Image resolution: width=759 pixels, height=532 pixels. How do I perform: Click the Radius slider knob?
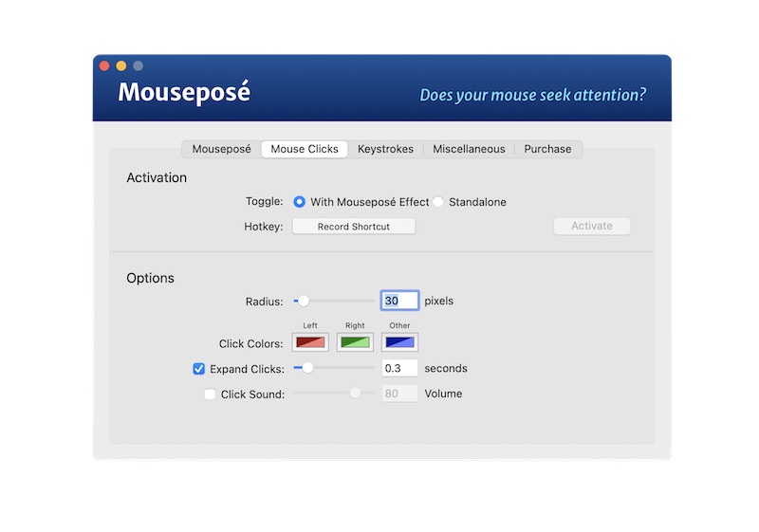coord(304,301)
